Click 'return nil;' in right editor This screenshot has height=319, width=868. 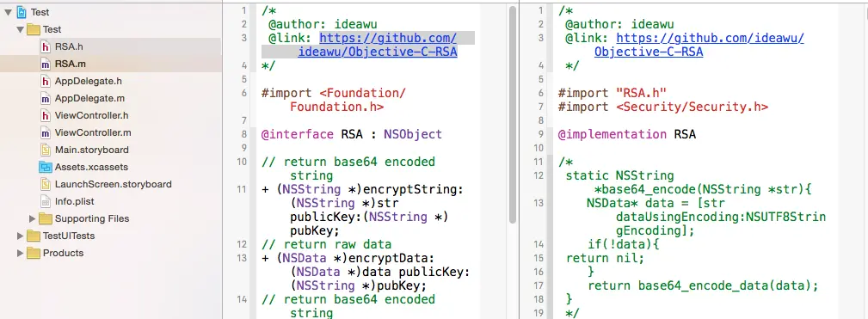click(605, 258)
